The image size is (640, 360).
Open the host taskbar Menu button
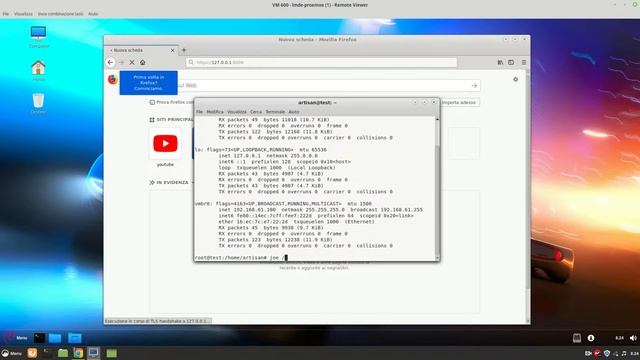[11, 353]
